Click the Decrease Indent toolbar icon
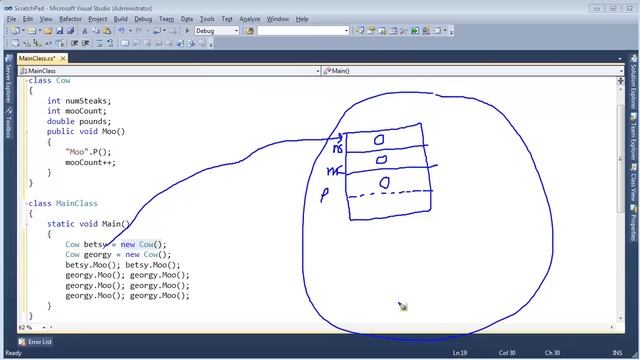 tap(74, 43)
